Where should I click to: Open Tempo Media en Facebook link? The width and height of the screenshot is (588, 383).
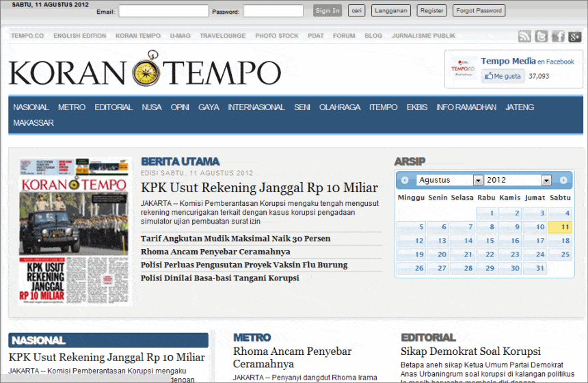click(x=527, y=61)
